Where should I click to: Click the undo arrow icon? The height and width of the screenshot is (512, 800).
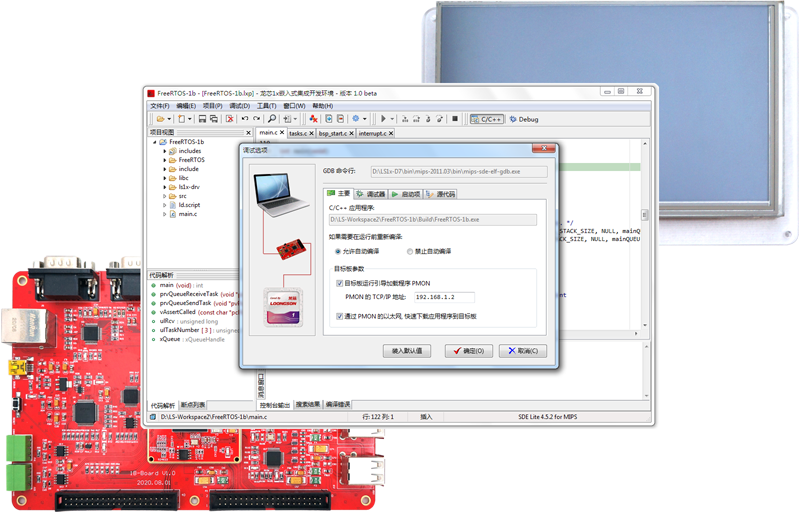coord(245,119)
